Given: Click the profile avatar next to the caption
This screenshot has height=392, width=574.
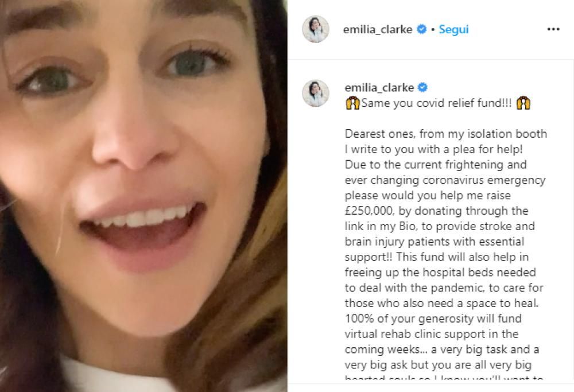Looking at the screenshot, I should (315, 94).
